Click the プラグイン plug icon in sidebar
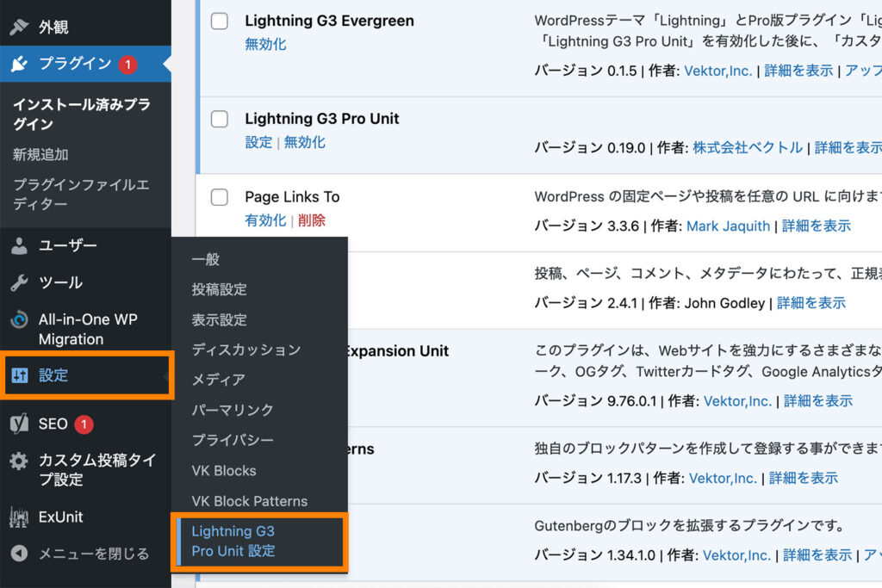The image size is (882, 588). point(19,63)
